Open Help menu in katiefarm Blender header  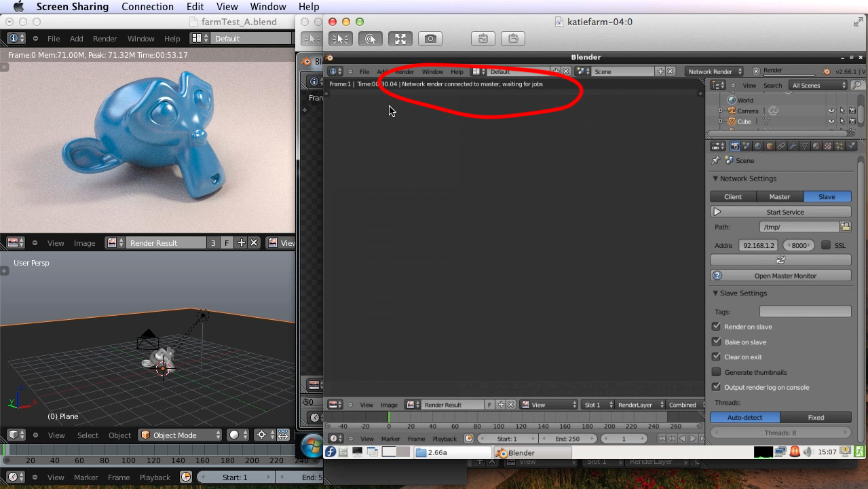point(457,71)
